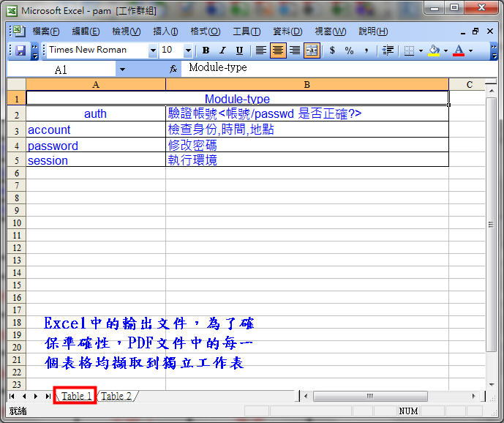Switch to the Table 2 sheet tab
The height and width of the screenshot is (423, 504).
pos(116,396)
